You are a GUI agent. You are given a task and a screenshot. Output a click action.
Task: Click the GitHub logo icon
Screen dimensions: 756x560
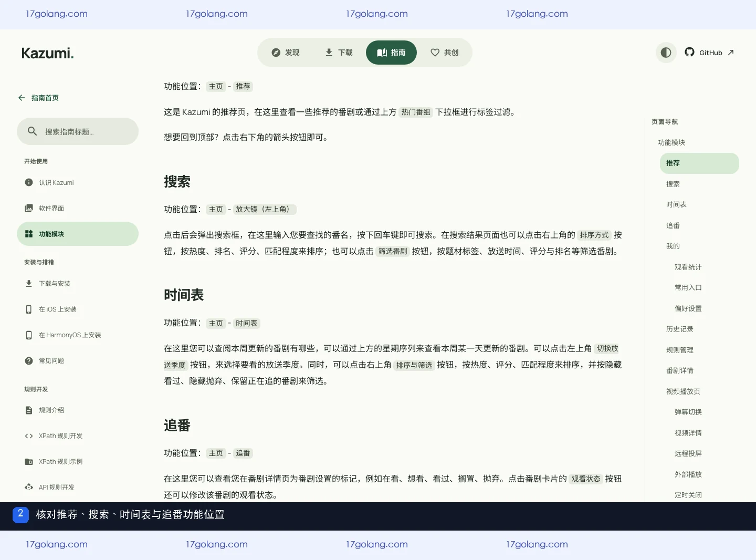point(689,52)
